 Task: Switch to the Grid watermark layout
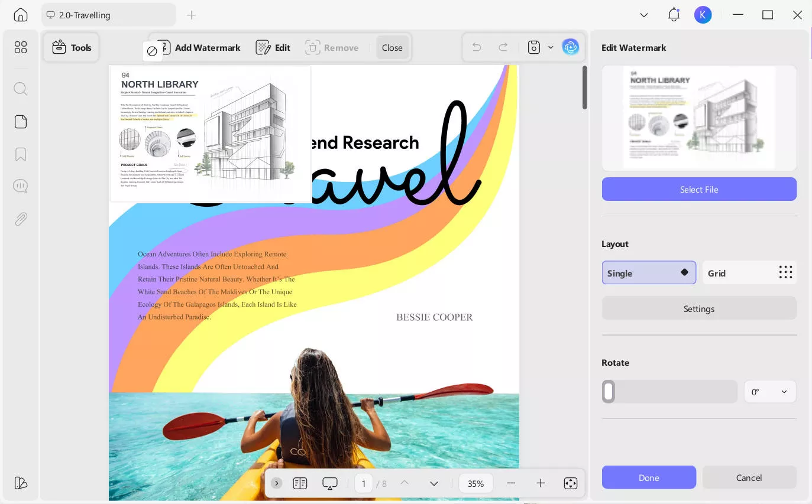(749, 272)
